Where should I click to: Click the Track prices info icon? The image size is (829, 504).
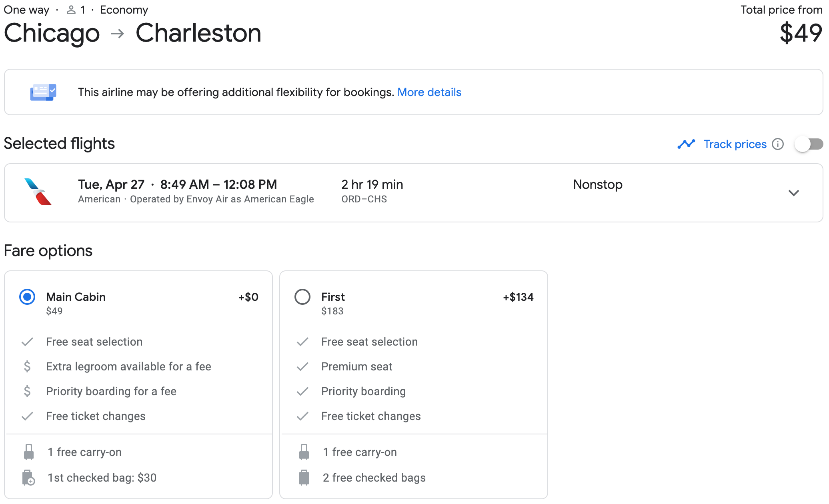(x=778, y=144)
